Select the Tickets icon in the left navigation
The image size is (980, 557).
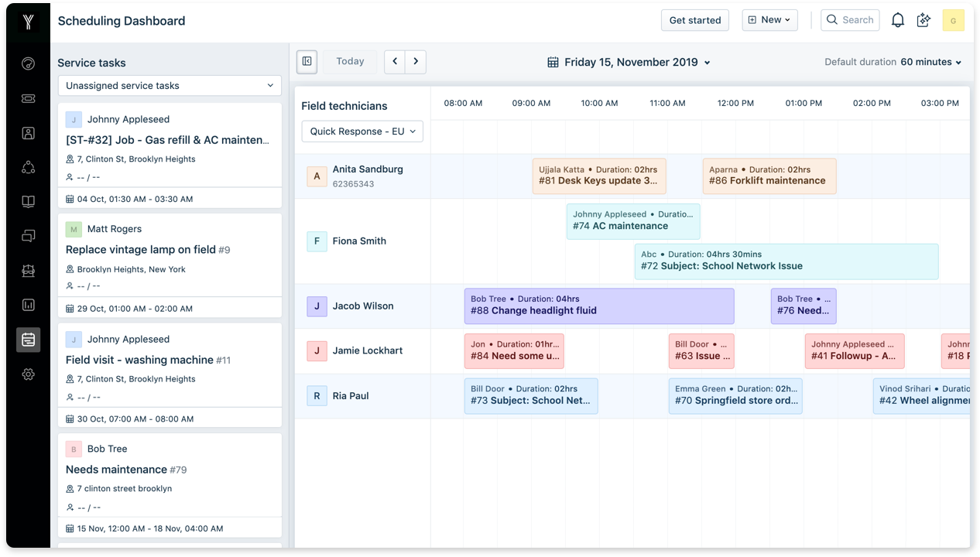tap(28, 98)
